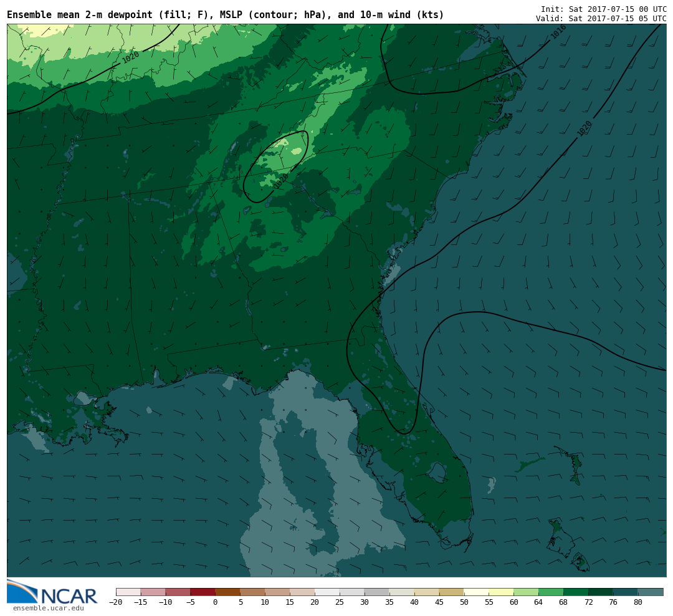Pick the dark green swatch between 72 and 76
673x616 pixels.
[x=601, y=592]
